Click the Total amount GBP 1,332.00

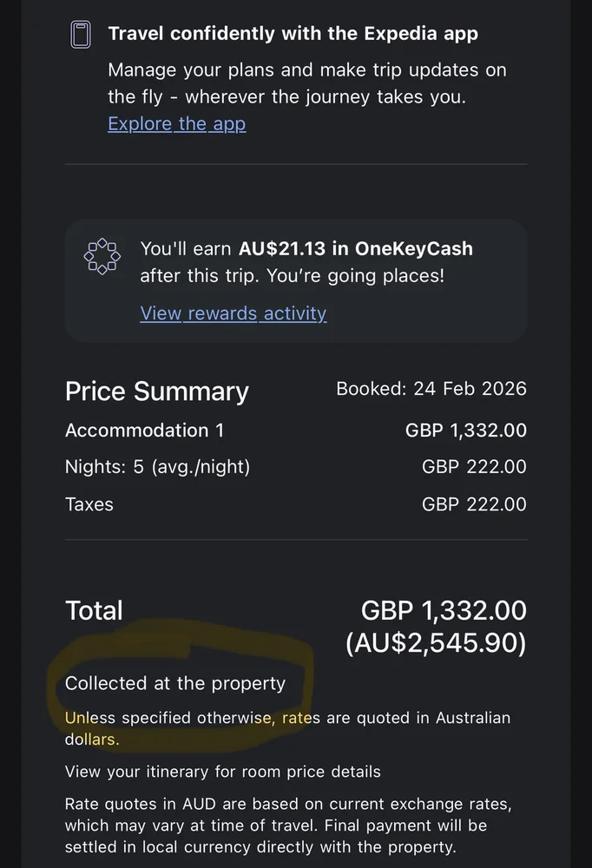click(x=444, y=610)
